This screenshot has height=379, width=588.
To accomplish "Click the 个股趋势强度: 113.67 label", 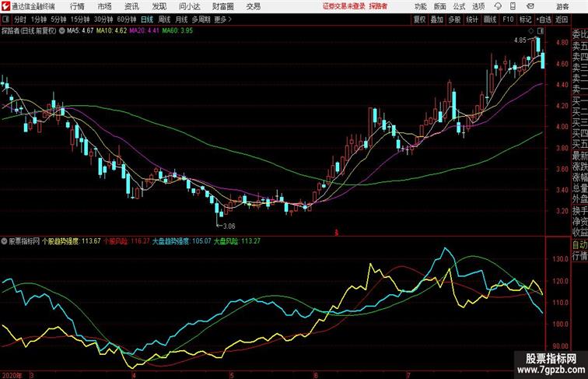I will point(72,241).
